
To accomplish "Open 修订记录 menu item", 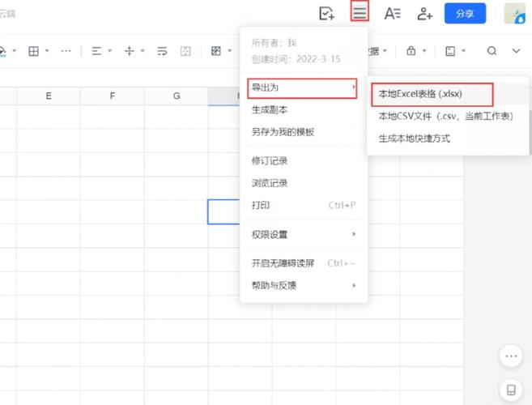I will click(x=304, y=161).
